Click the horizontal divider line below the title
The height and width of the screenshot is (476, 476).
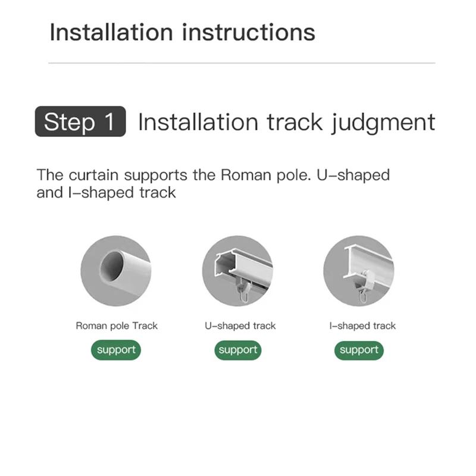242,62
